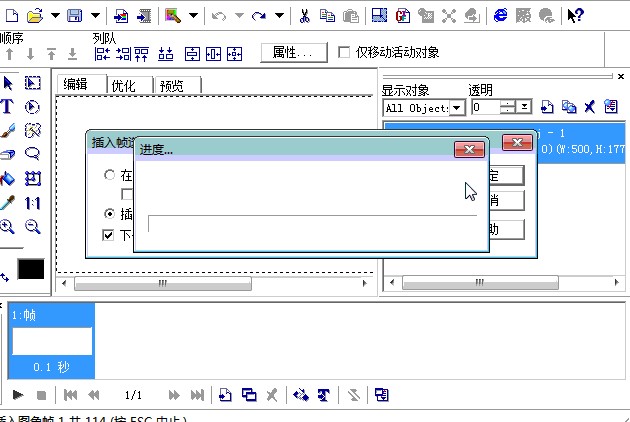Switch to the 优化 tab
This screenshot has width=630, height=422.
pos(130,86)
